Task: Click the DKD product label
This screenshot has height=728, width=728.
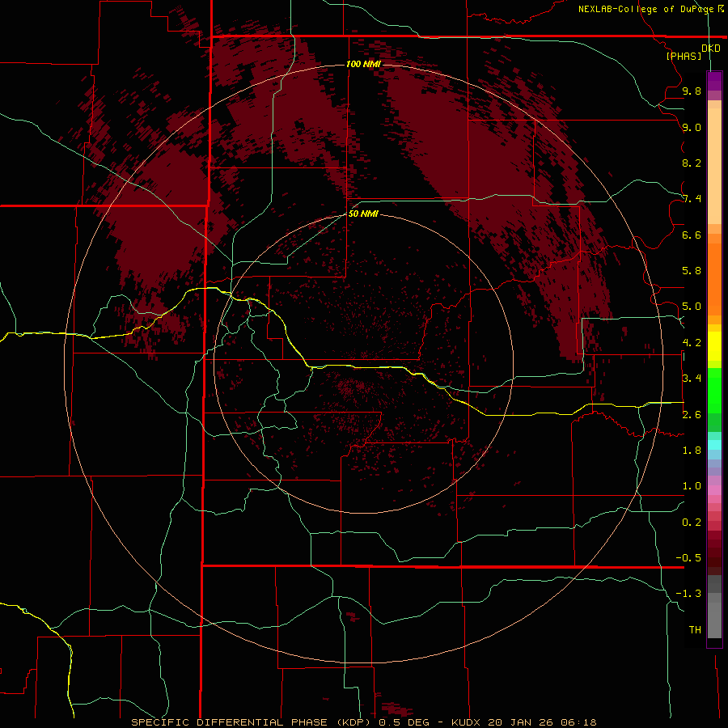Action: pos(710,49)
